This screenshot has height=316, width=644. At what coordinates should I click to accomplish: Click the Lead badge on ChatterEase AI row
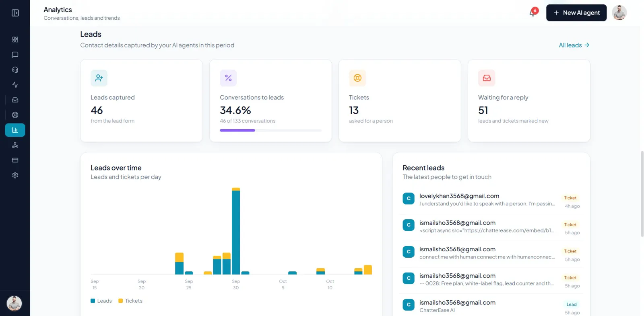(572, 304)
